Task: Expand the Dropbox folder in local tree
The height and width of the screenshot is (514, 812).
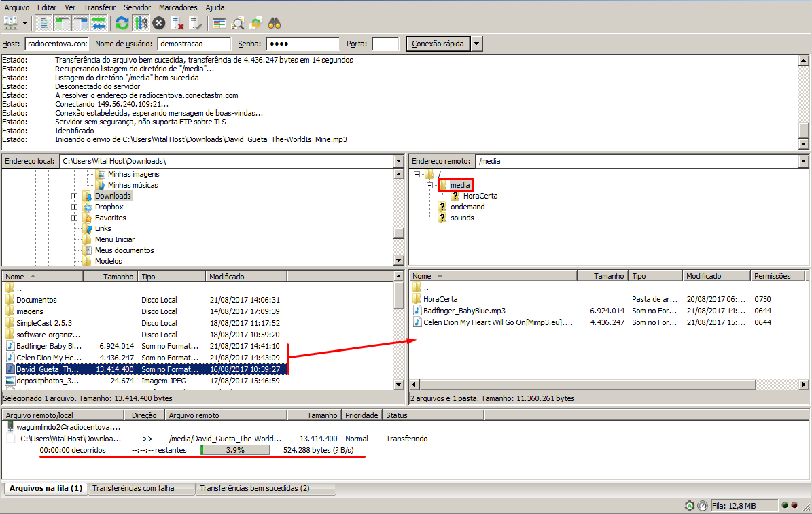Action: tap(74, 207)
